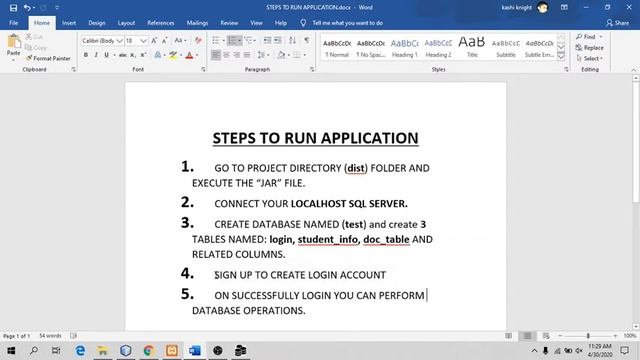640x360 pixels.
Task: Toggle Bold formatting
Action: point(86,55)
